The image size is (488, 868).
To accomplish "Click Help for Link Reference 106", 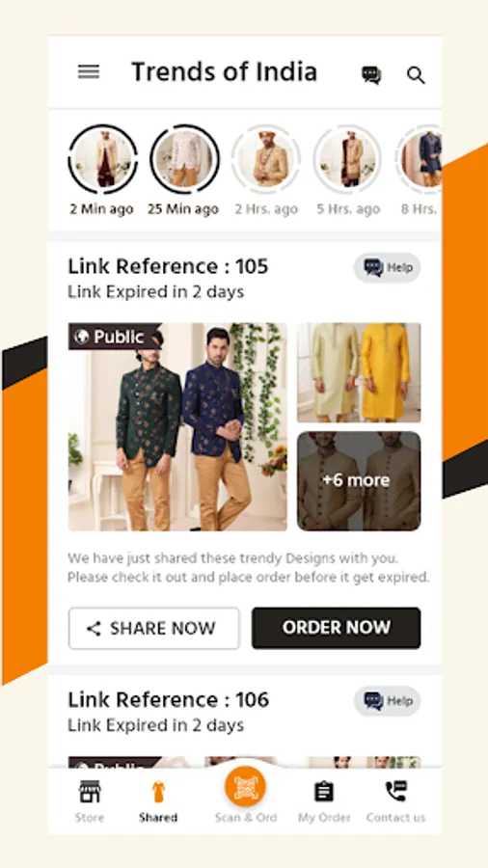I will point(388,701).
